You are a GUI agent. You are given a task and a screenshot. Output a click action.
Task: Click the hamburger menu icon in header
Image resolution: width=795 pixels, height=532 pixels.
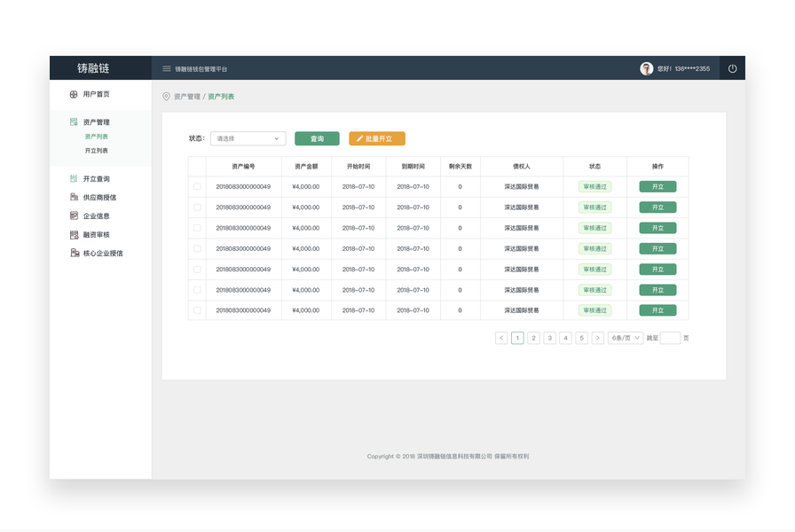click(x=166, y=69)
